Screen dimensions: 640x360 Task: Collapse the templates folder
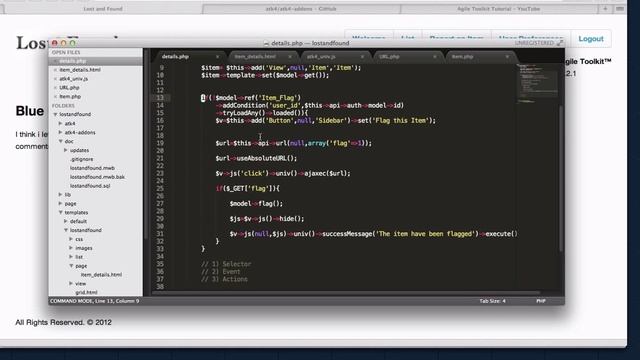point(60,212)
